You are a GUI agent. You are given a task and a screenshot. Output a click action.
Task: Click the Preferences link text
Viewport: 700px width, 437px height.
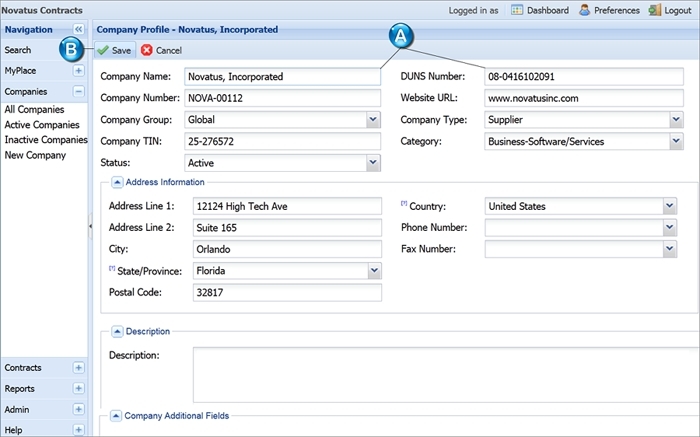(x=617, y=10)
